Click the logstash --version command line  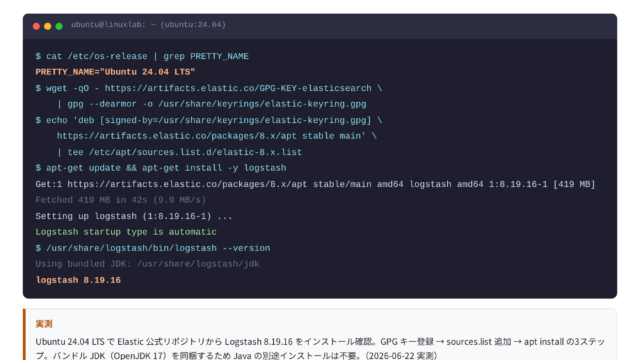coord(153,248)
